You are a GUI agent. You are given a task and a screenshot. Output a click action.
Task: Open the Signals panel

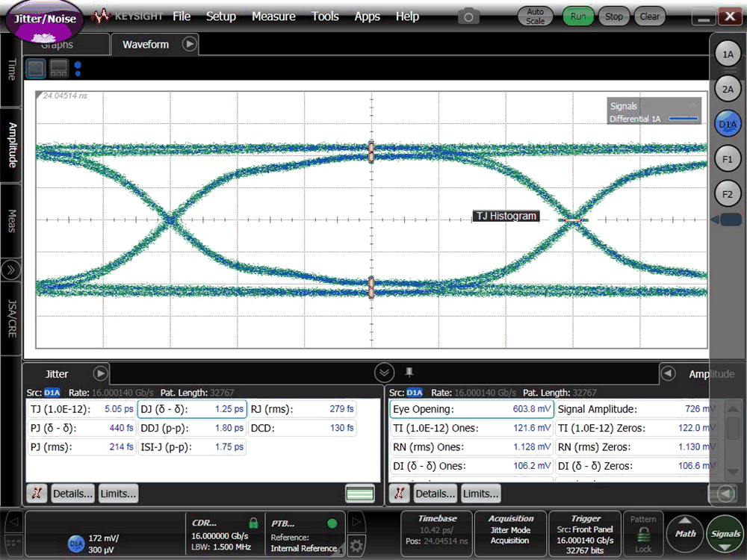coord(725,533)
